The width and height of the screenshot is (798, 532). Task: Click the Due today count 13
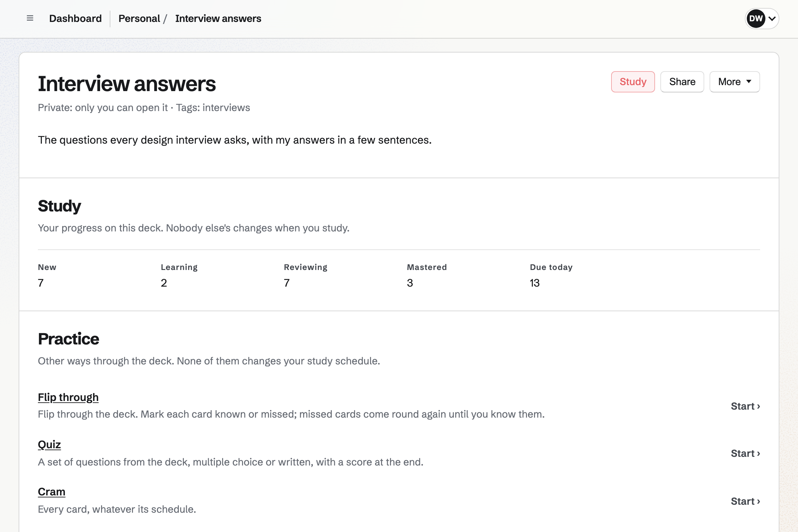[535, 283]
